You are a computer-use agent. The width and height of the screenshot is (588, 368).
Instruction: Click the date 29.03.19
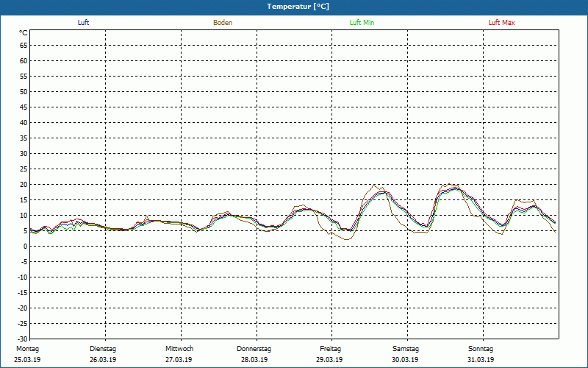[329, 360]
